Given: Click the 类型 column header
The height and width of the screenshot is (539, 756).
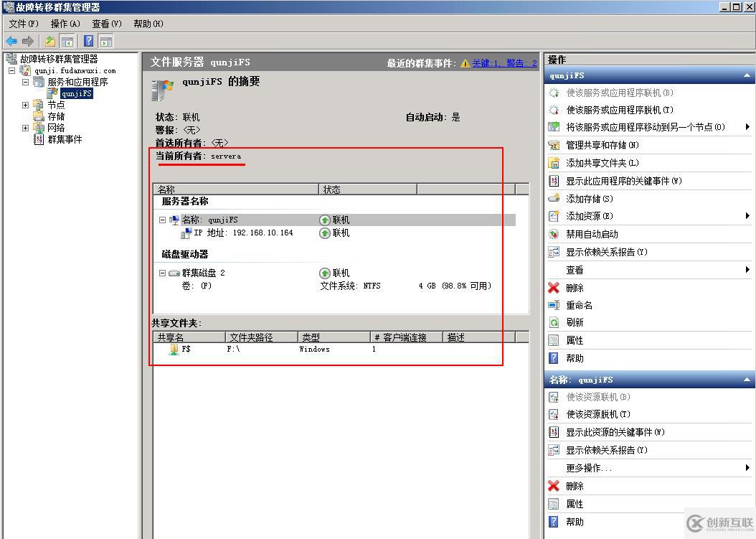Looking at the screenshot, I should 334,337.
